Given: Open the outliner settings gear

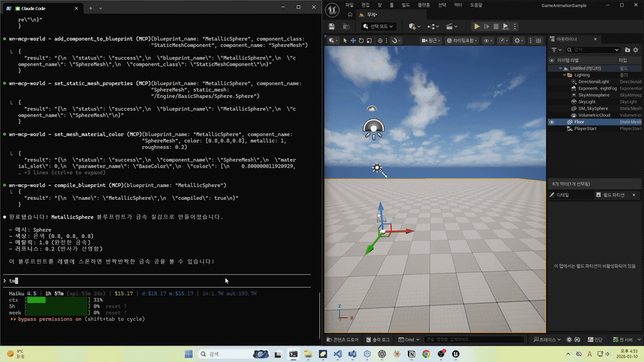Looking at the screenshot, I should pyautogui.click(x=636, y=50).
